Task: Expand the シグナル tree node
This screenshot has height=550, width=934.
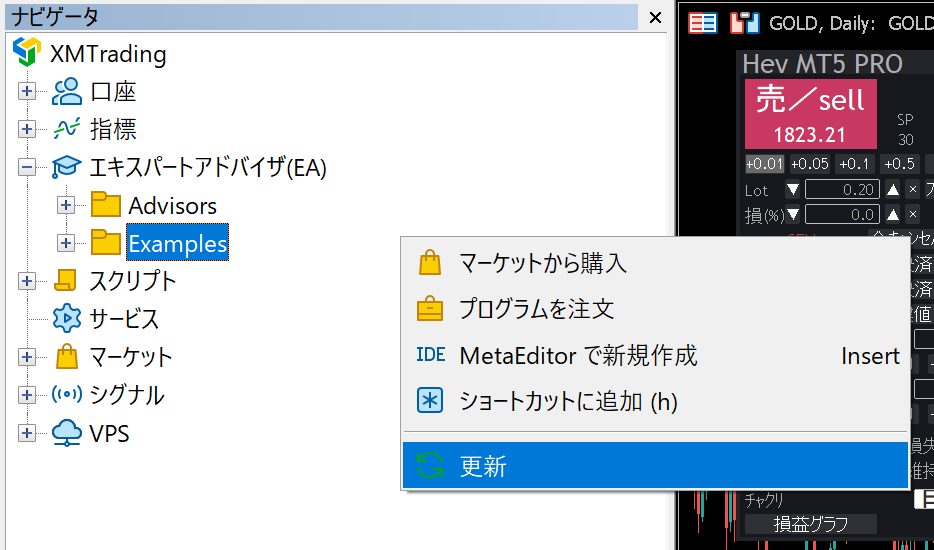Action: 27,394
